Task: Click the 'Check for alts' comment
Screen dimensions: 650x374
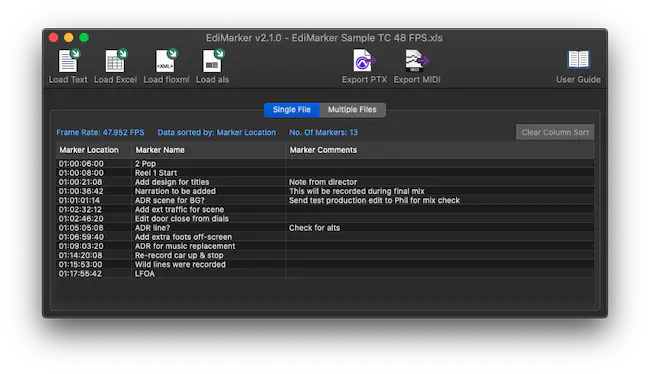Action: tap(314, 228)
